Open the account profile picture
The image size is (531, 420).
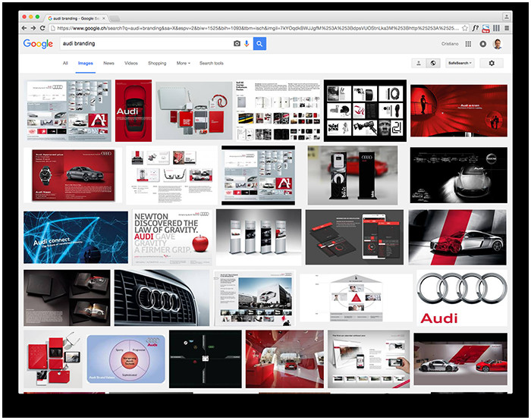[x=498, y=44]
